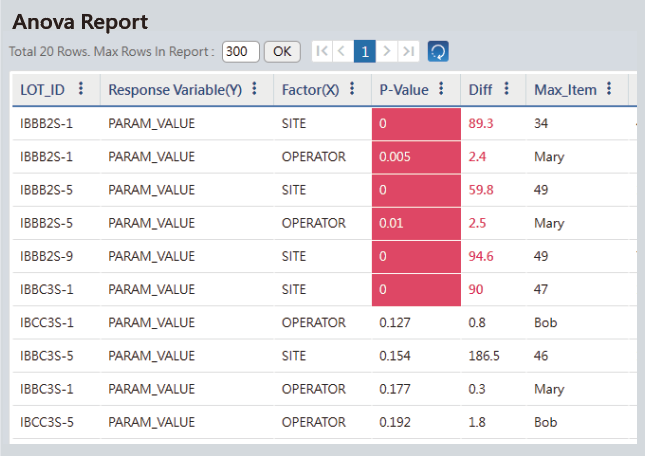645x457 pixels.
Task: Select the IBBB2S-9 lot row cell
Action: (47, 256)
